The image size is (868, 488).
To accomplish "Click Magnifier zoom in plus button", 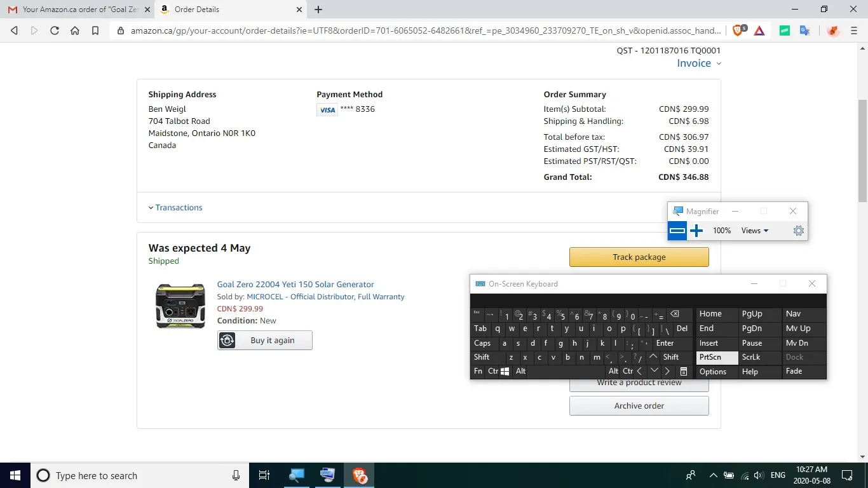I will [696, 231].
